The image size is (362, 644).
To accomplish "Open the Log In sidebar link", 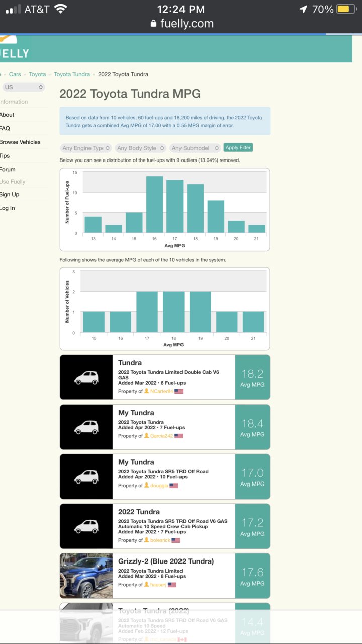I will pyautogui.click(x=8, y=208).
